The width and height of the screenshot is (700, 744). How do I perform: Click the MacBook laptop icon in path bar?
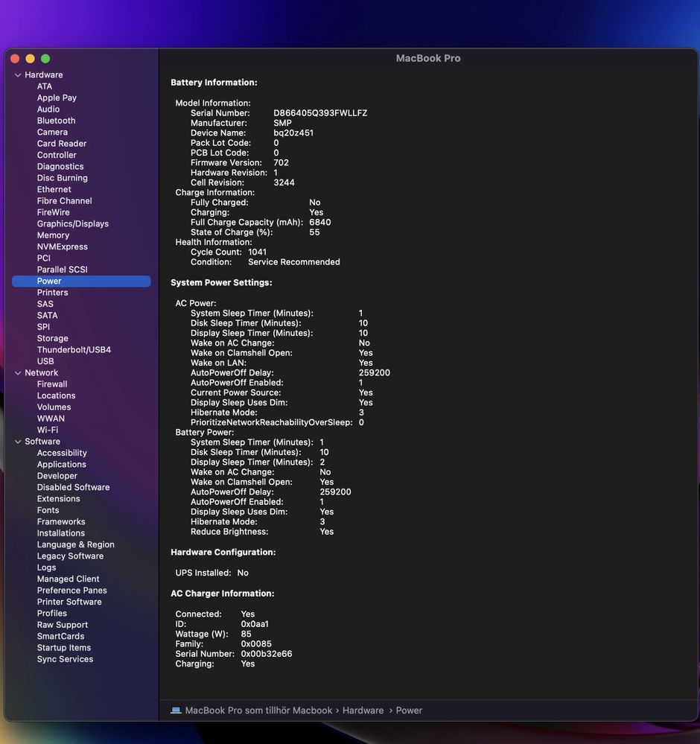click(x=176, y=710)
